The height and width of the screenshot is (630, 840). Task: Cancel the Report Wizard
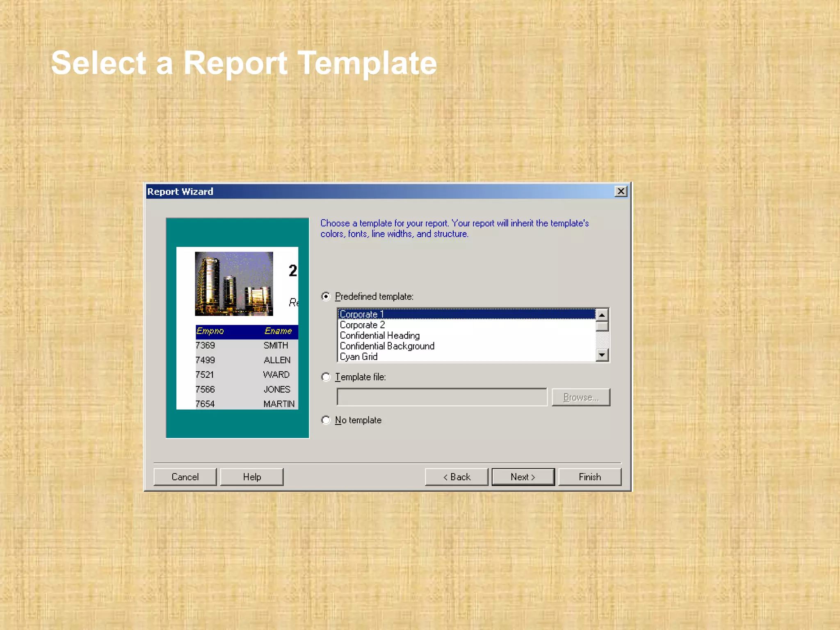point(185,477)
